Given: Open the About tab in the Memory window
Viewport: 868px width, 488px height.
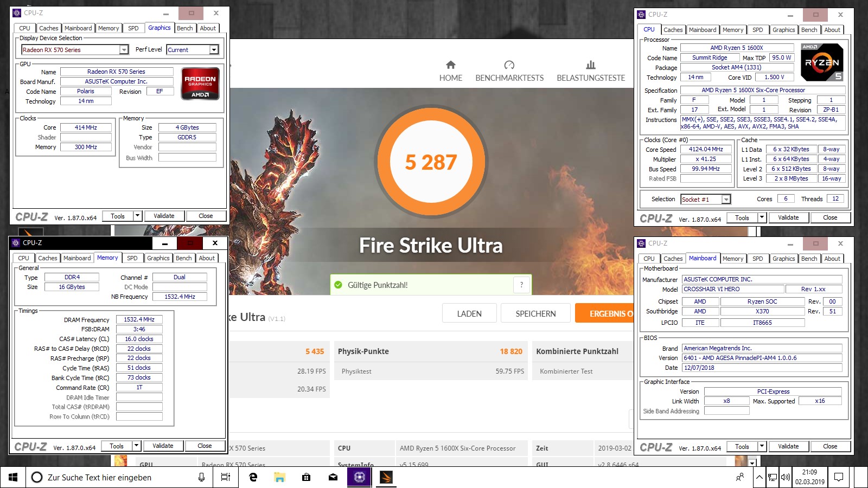Looking at the screenshot, I should [207, 258].
